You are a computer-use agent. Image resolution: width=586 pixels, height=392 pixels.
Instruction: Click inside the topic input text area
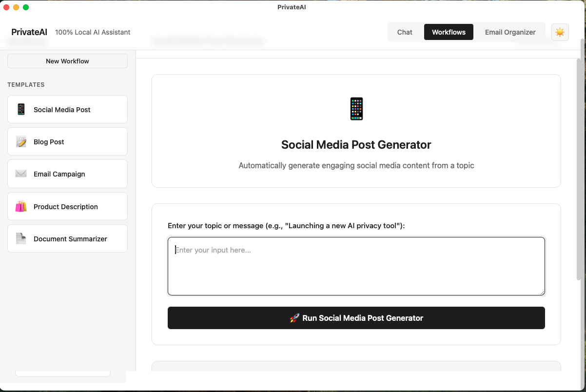point(356,266)
